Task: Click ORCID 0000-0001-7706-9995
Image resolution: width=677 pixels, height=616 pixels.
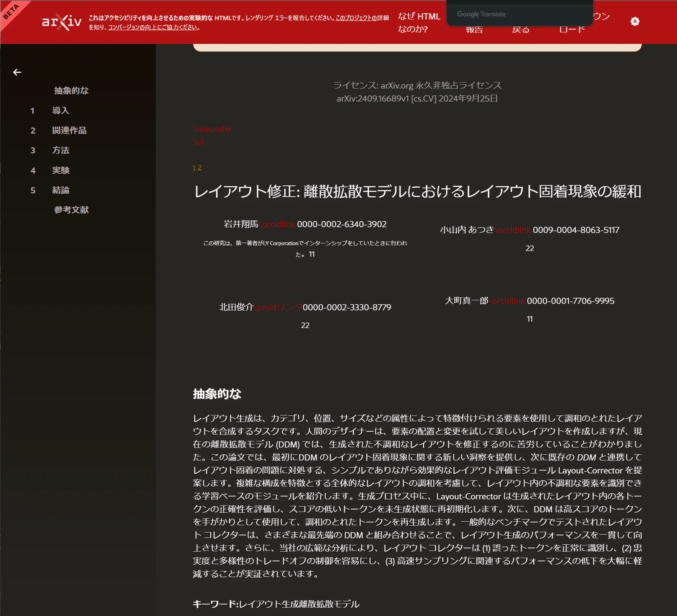Action: tap(570, 301)
